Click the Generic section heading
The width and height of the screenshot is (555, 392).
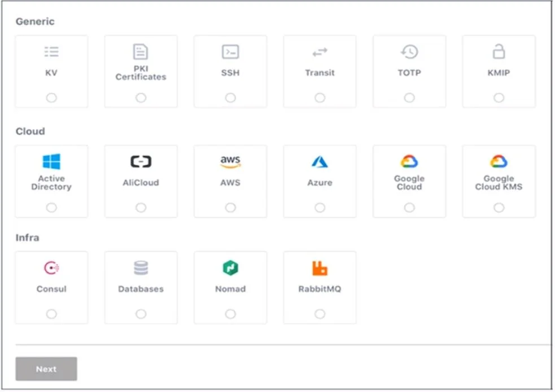point(35,21)
